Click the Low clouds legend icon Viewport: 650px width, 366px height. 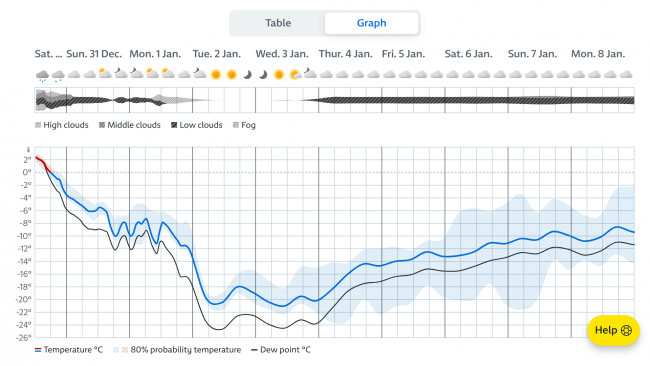[x=174, y=125]
